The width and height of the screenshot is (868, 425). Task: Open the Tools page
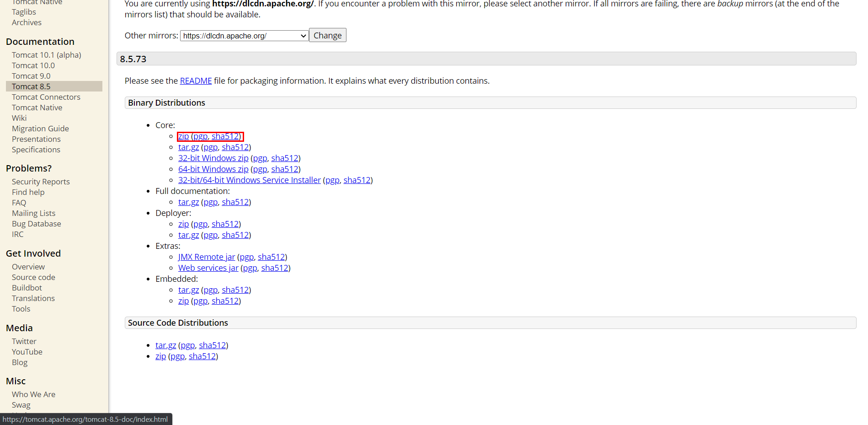21,309
